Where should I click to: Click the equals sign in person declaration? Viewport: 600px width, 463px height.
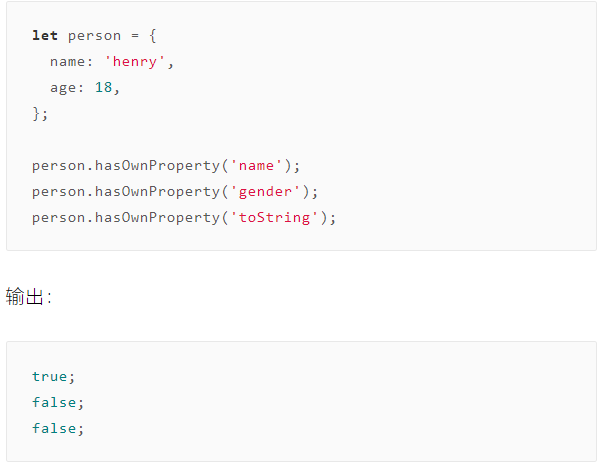click(x=135, y=36)
